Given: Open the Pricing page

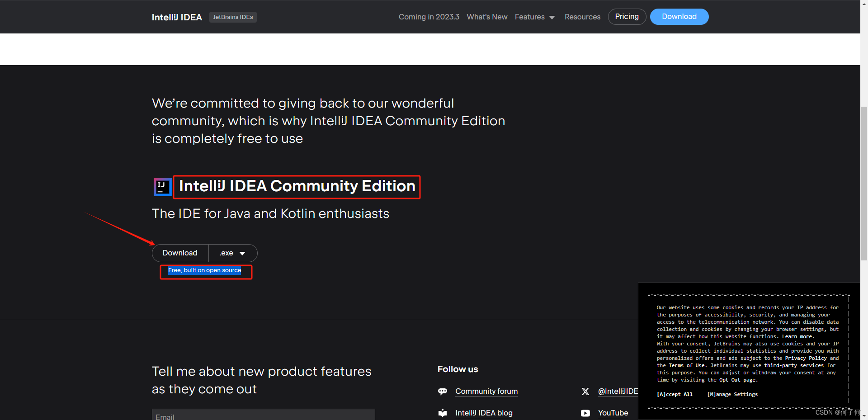Looking at the screenshot, I should tap(627, 17).
